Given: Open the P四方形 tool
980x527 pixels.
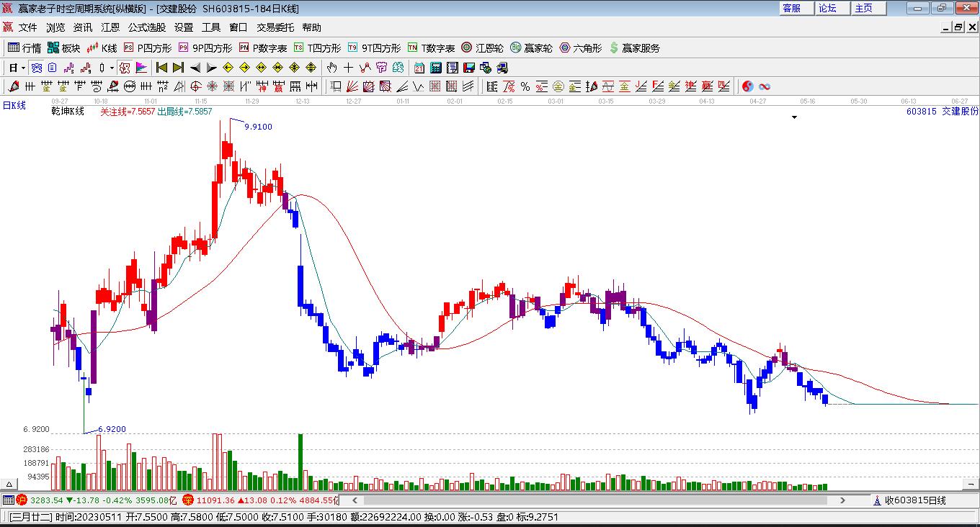Looking at the screenshot, I should [x=148, y=48].
